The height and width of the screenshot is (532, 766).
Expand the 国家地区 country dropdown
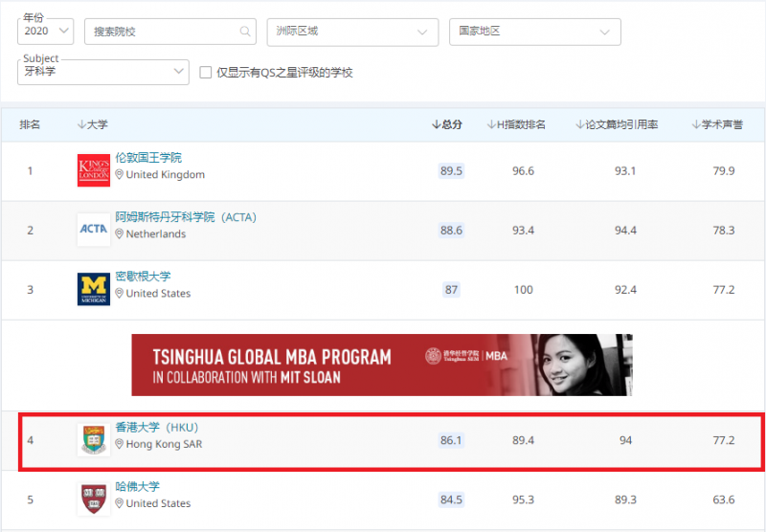(535, 33)
